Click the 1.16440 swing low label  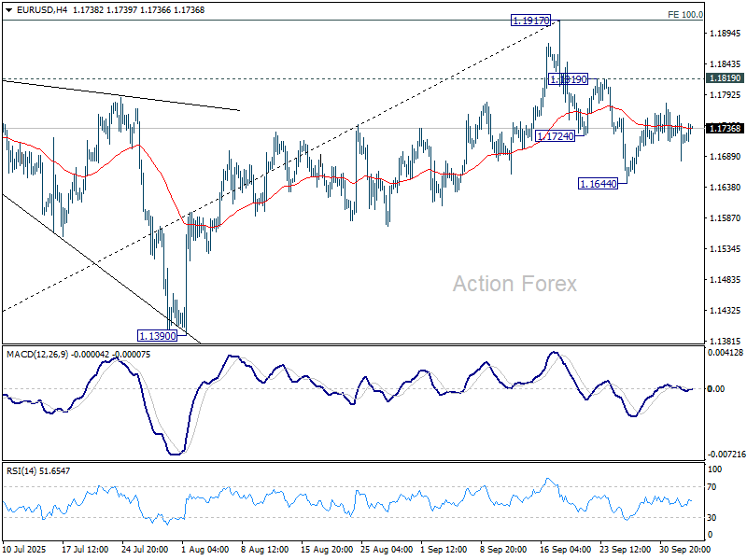[x=598, y=184]
